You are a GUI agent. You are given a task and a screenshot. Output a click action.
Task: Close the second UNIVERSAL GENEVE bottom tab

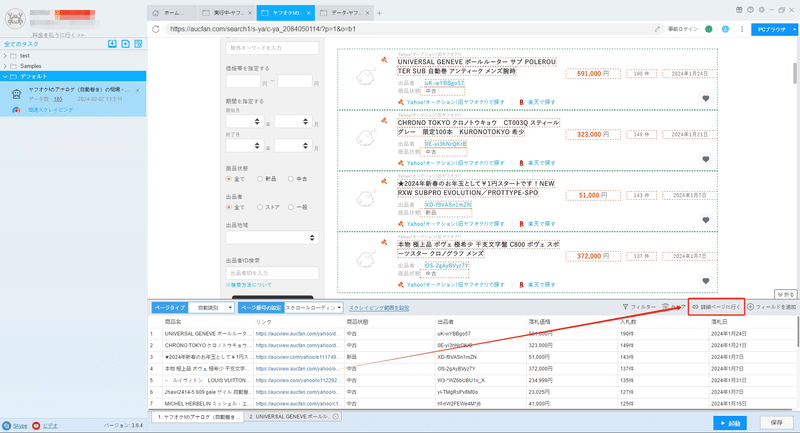point(336,417)
